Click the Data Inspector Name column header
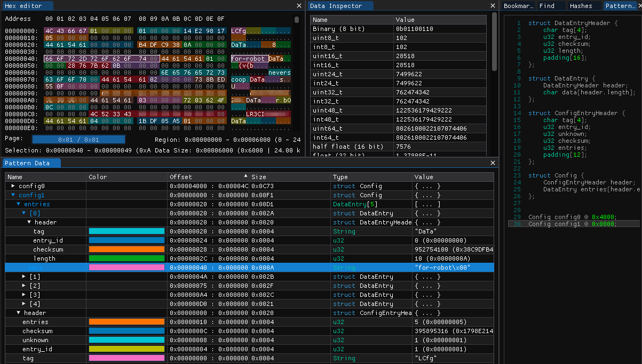The width and height of the screenshot is (642, 364). 352,20
